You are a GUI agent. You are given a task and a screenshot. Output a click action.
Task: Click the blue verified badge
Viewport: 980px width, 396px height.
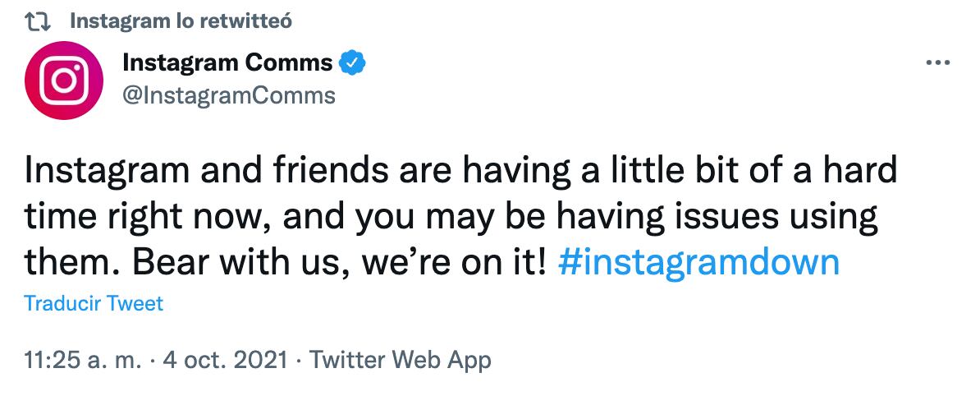point(353,62)
